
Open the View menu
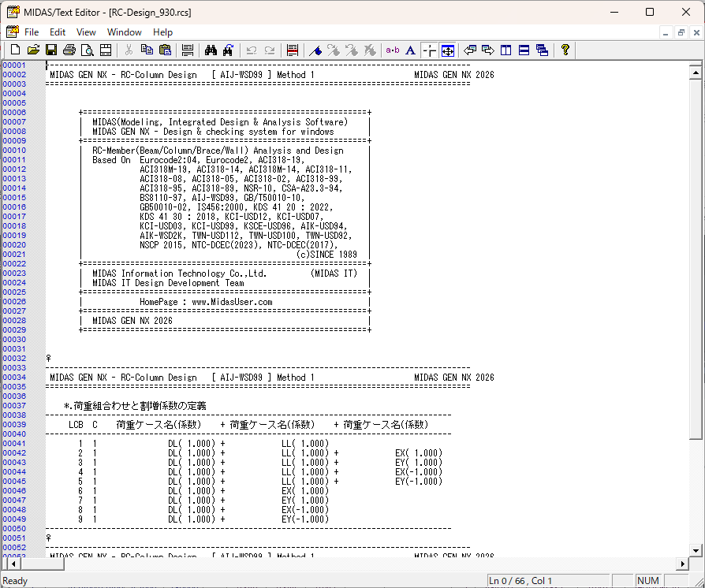[86, 32]
